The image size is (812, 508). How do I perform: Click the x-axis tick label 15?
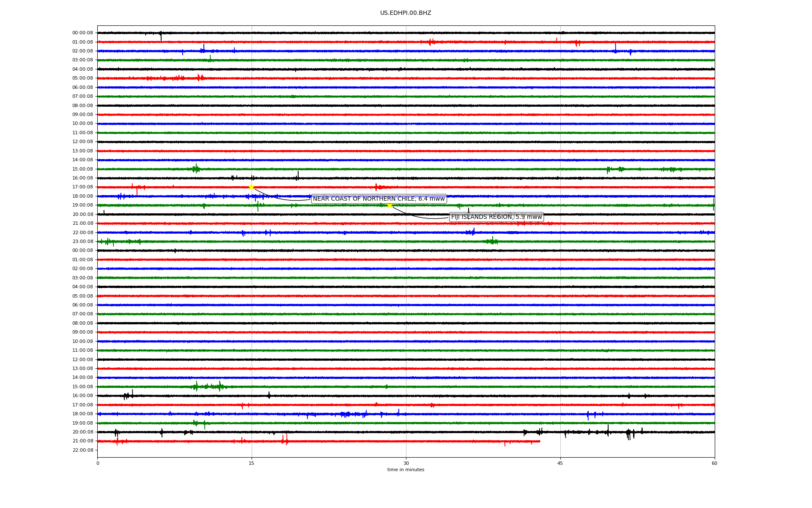tap(252, 463)
